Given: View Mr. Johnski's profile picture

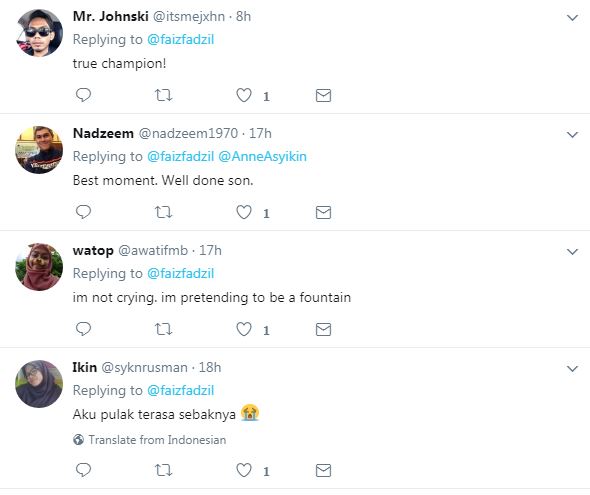Looking at the screenshot, I should coord(39,33).
